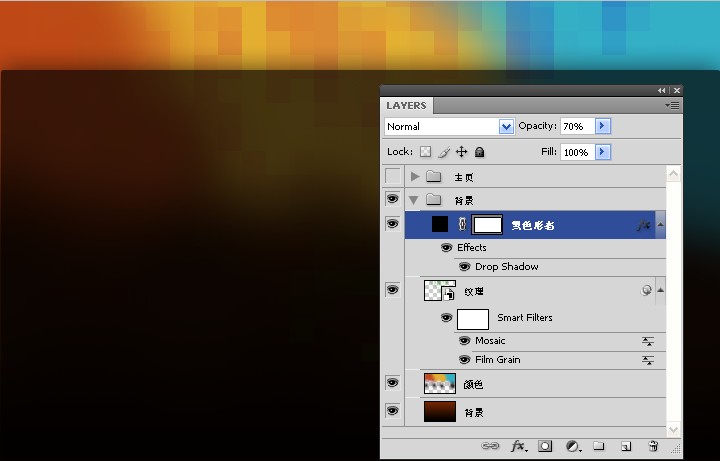This screenshot has height=461, width=720.
Task: Hide the selected black shape layer
Action: (x=393, y=224)
